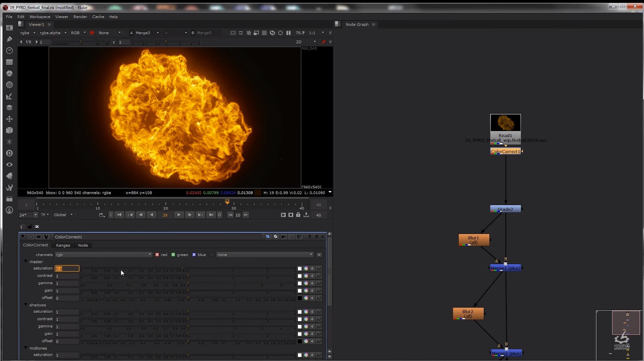The width and height of the screenshot is (644, 361).
Task: Select the Grade2 node
Action: (x=505, y=209)
